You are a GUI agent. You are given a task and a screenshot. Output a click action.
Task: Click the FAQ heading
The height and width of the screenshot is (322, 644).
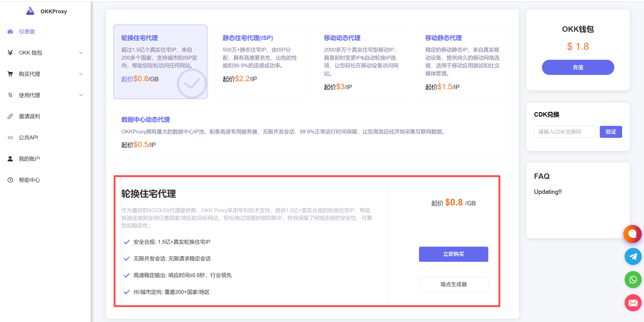(x=542, y=176)
